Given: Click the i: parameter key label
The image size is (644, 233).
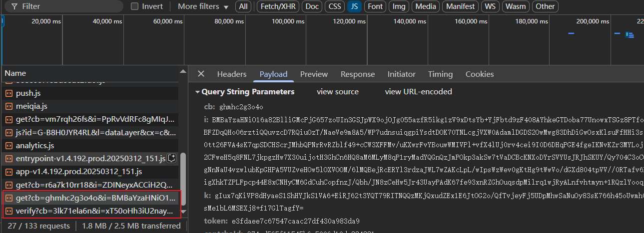Looking at the screenshot, I should (206, 120).
